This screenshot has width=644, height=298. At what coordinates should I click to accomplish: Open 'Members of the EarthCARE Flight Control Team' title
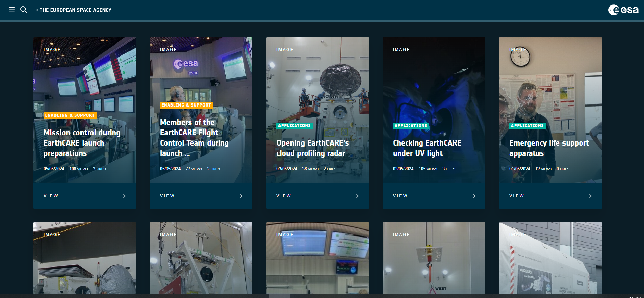click(194, 138)
